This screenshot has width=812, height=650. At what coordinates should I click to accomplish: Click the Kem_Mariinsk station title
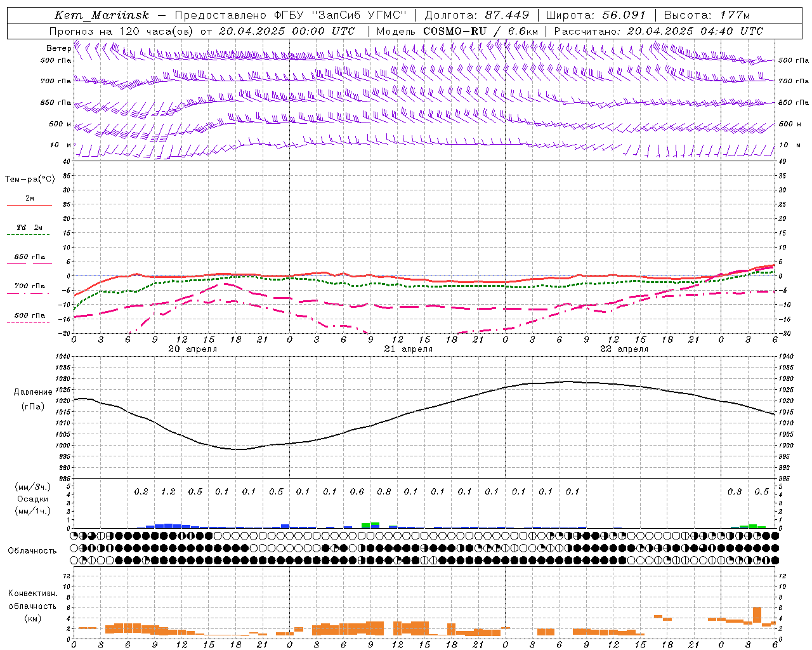click(101, 15)
